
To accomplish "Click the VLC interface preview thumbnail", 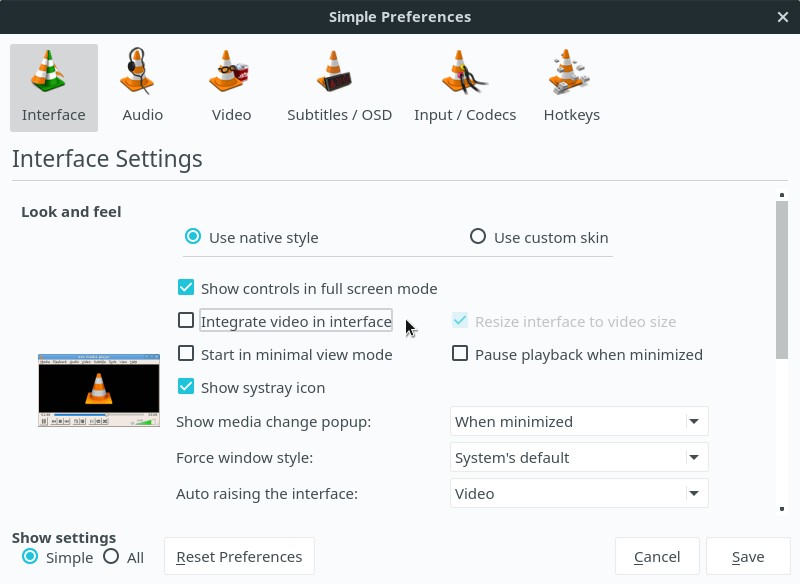I will point(98,390).
